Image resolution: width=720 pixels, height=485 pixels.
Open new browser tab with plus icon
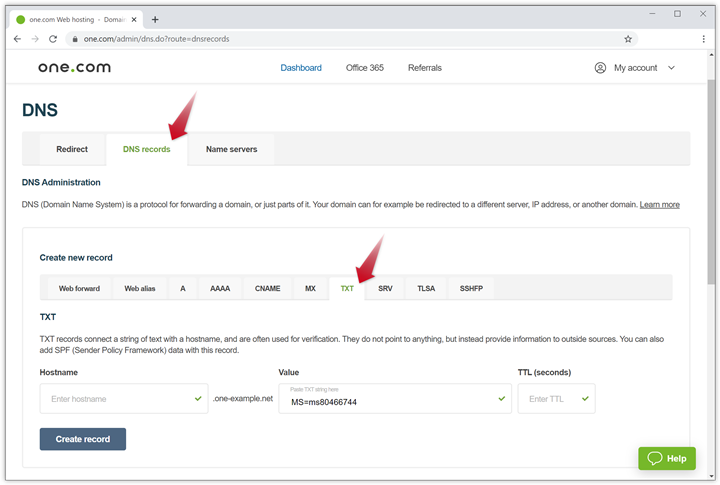point(155,18)
